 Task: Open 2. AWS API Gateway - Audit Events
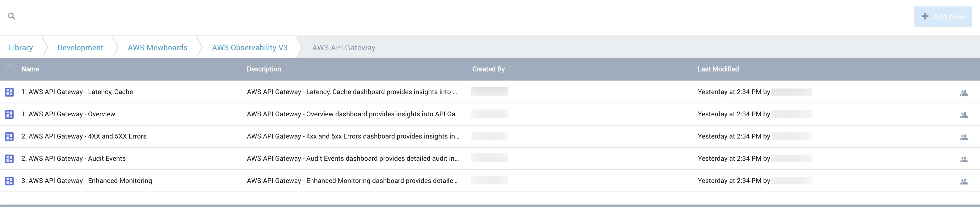(x=74, y=158)
